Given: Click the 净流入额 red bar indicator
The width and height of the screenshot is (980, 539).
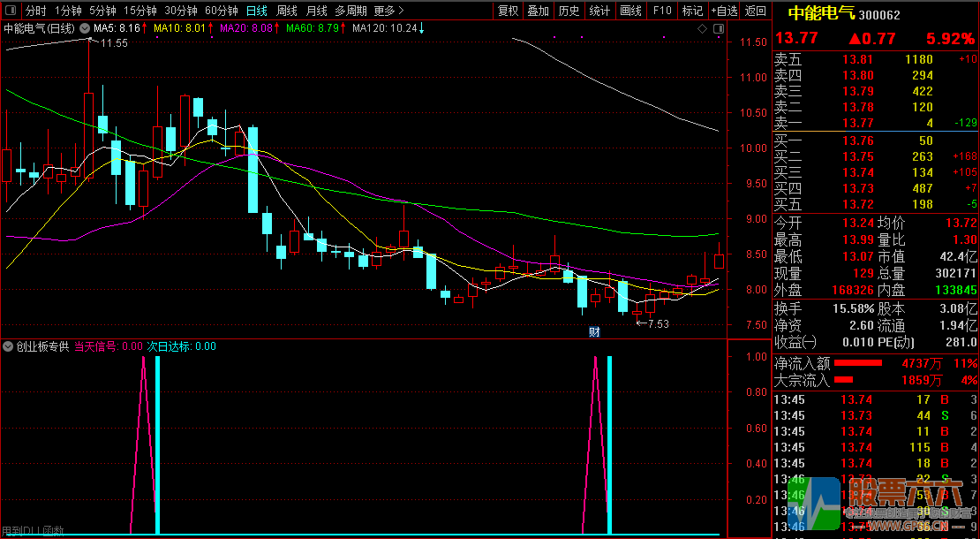Looking at the screenshot, I should 858,363.
